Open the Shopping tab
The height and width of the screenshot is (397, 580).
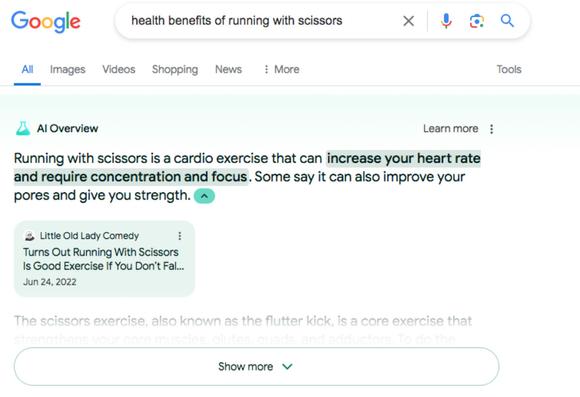pyautogui.click(x=175, y=69)
